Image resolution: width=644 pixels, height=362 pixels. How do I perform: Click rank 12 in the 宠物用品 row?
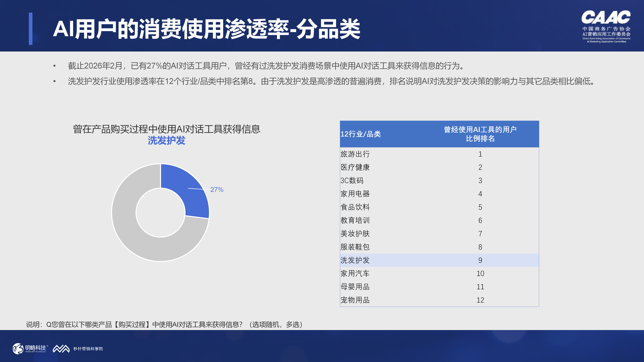pyautogui.click(x=480, y=300)
